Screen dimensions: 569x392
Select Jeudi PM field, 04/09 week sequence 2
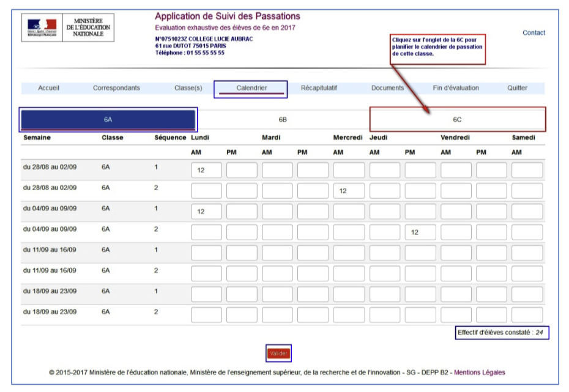pos(420,232)
